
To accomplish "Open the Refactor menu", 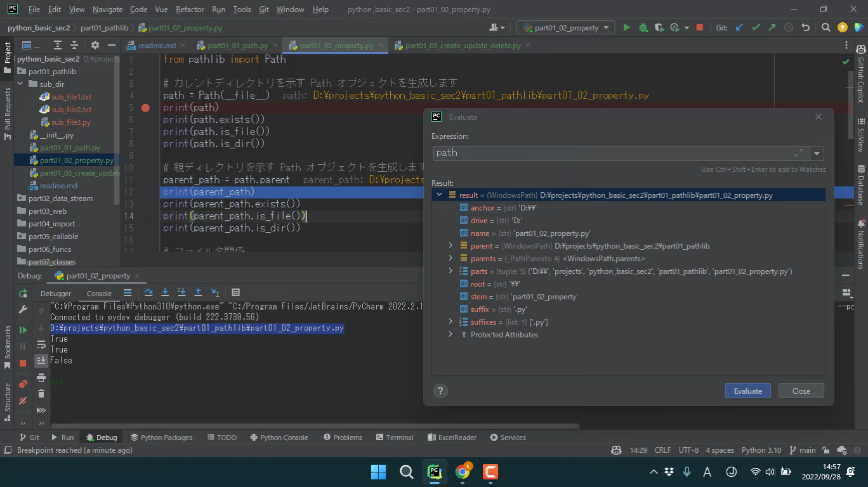I will coord(190,10).
